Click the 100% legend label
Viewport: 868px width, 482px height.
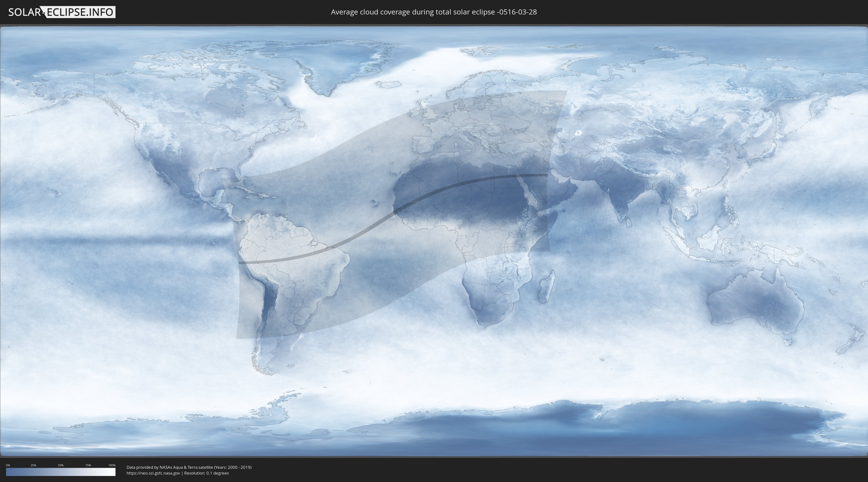(112, 465)
